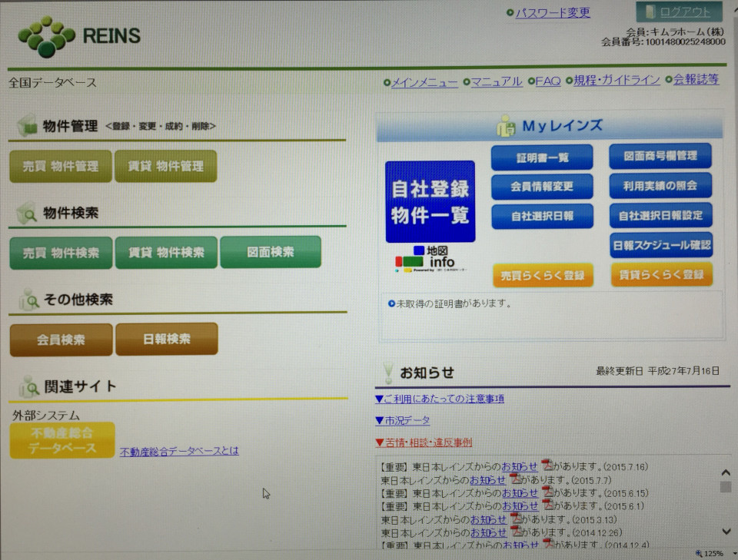Click 不動産総合データベースとは link
Screen dimensions: 738x560
(179, 451)
